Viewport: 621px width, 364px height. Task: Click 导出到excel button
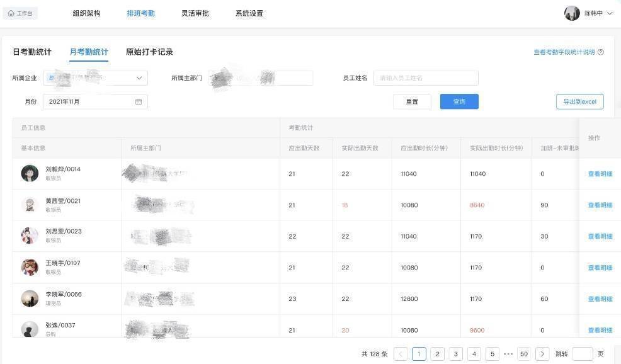[580, 101]
